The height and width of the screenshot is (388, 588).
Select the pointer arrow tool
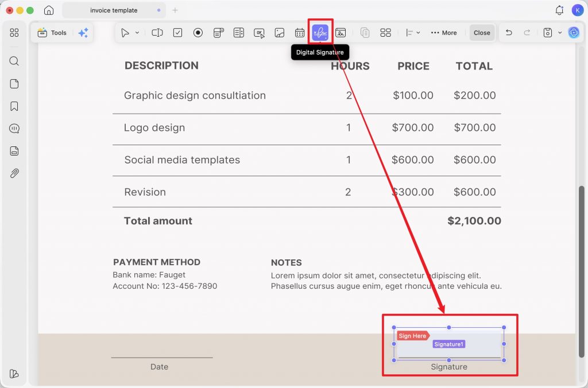point(125,33)
